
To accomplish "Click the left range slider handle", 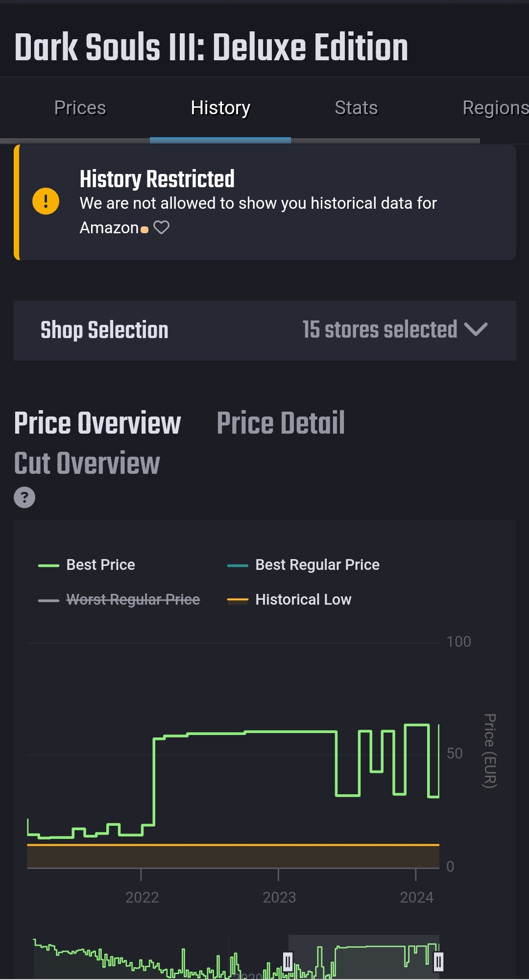I will [288, 961].
